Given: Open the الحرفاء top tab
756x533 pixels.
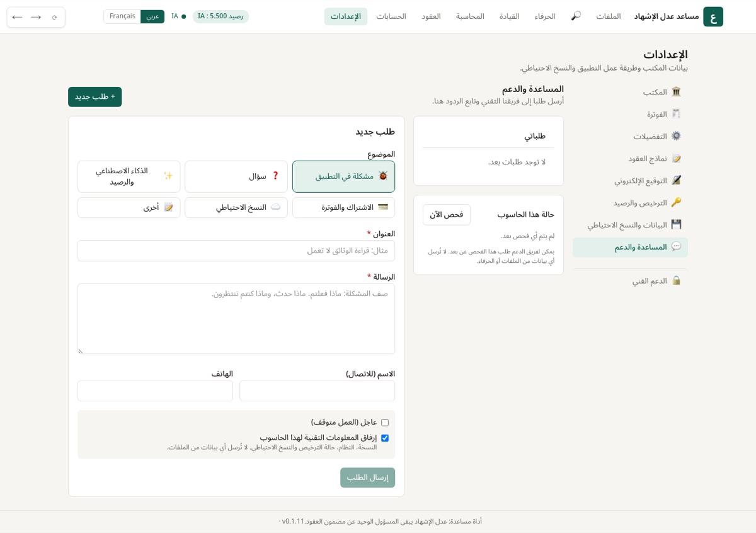Looking at the screenshot, I should (545, 16).
